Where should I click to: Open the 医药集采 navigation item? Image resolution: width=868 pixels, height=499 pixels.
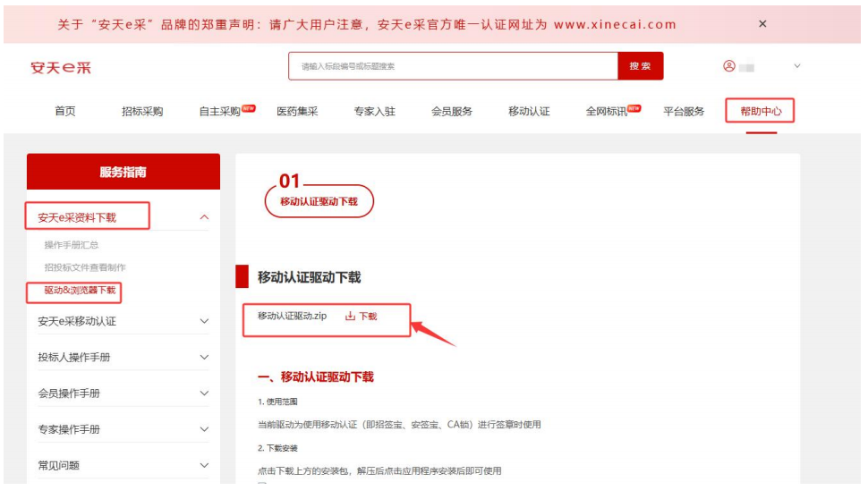tap(297, 111)
